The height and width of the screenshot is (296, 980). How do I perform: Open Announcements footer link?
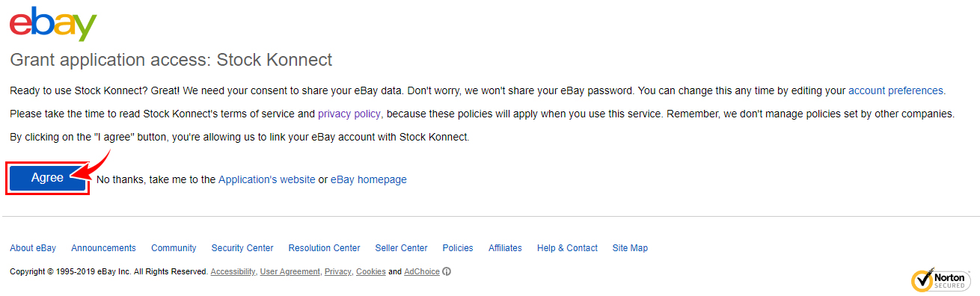click(x=103, y=248)
